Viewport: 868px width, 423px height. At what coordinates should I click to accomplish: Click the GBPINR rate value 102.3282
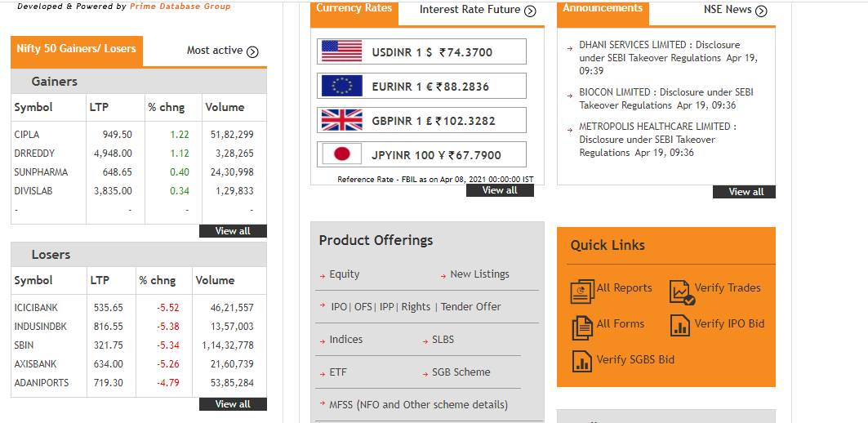(465, 121)
